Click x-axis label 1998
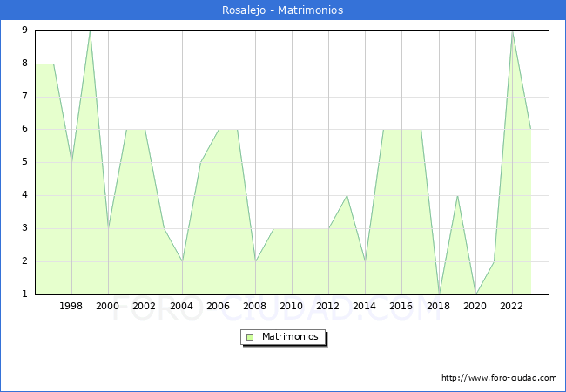Screen dimensions: 566x392 [71, 306]
